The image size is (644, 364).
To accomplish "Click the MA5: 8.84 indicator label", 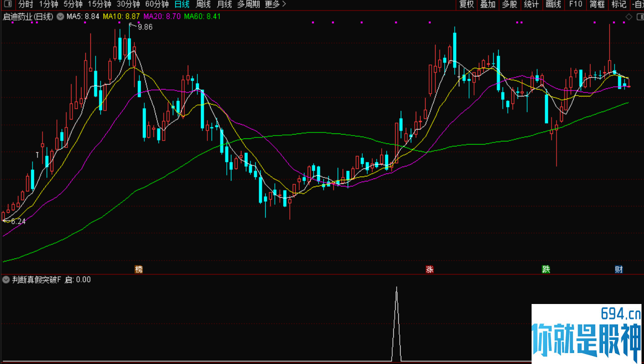I will (83, 16).
